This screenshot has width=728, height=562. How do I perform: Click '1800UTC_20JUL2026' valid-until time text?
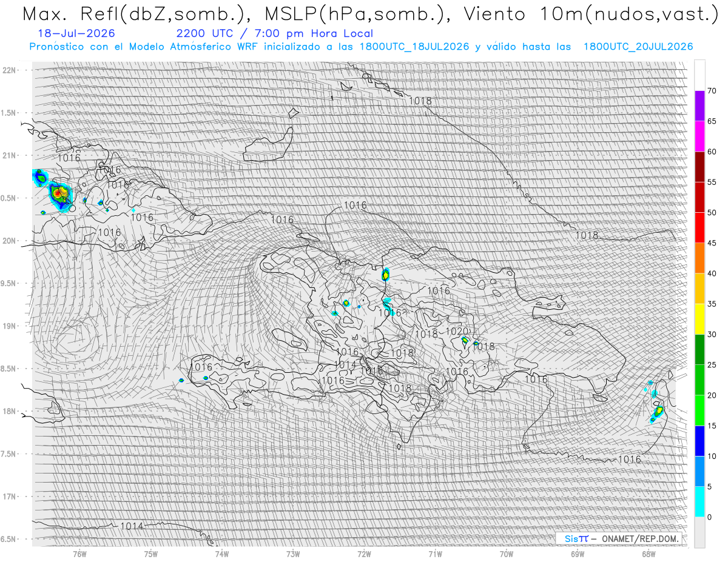(x=638, y=47)
